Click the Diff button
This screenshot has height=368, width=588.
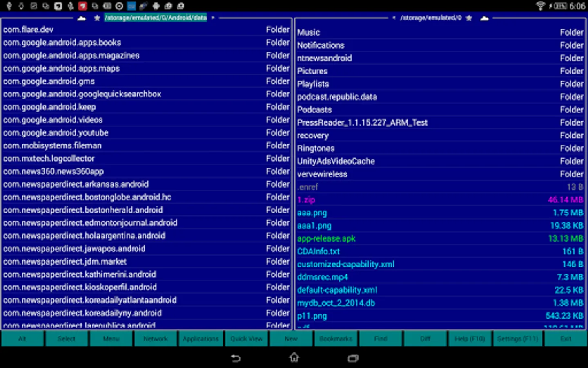(425, 339)
